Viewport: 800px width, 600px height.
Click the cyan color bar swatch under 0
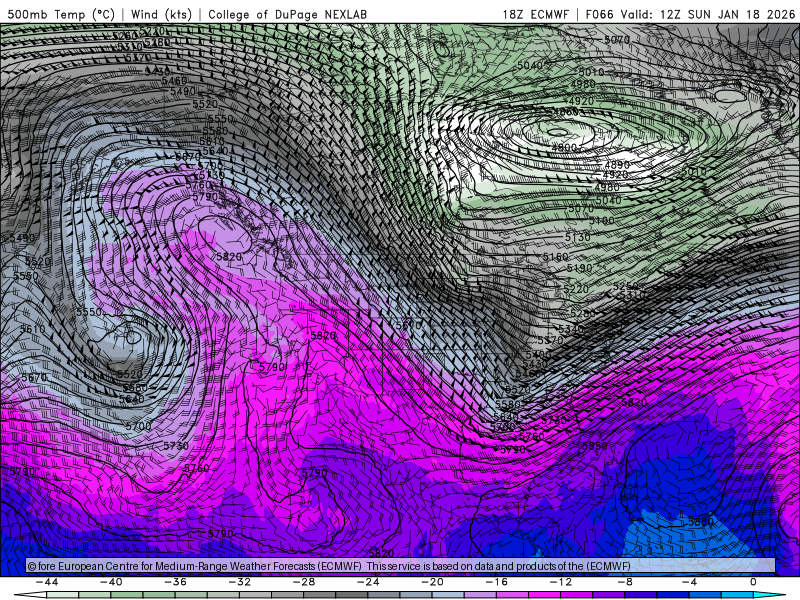(x=769, y=595)
